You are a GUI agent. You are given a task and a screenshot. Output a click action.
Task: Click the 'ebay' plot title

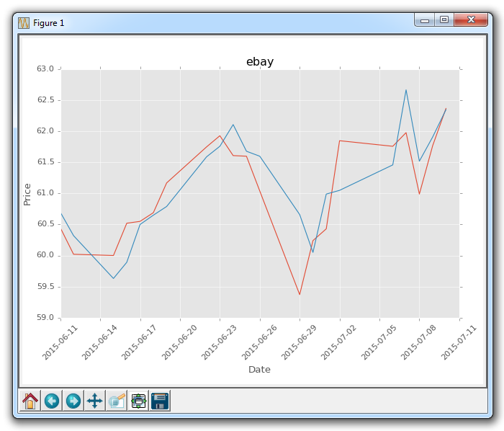click(260, 62)
